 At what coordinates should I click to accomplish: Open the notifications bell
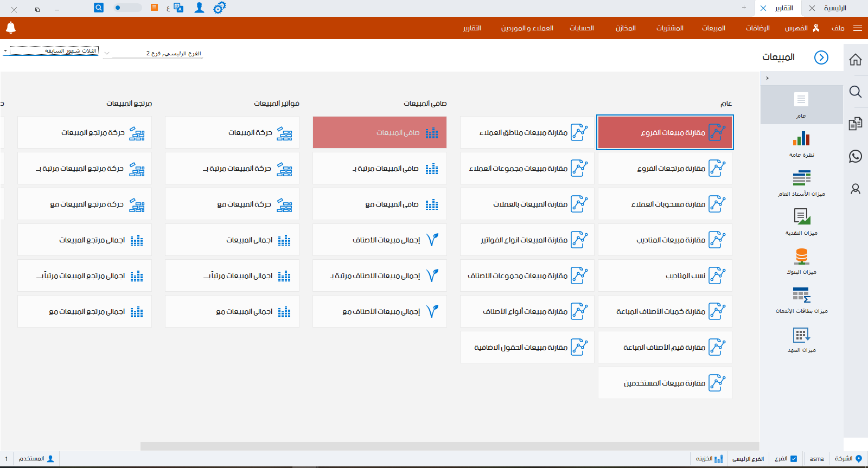point(11,28)
